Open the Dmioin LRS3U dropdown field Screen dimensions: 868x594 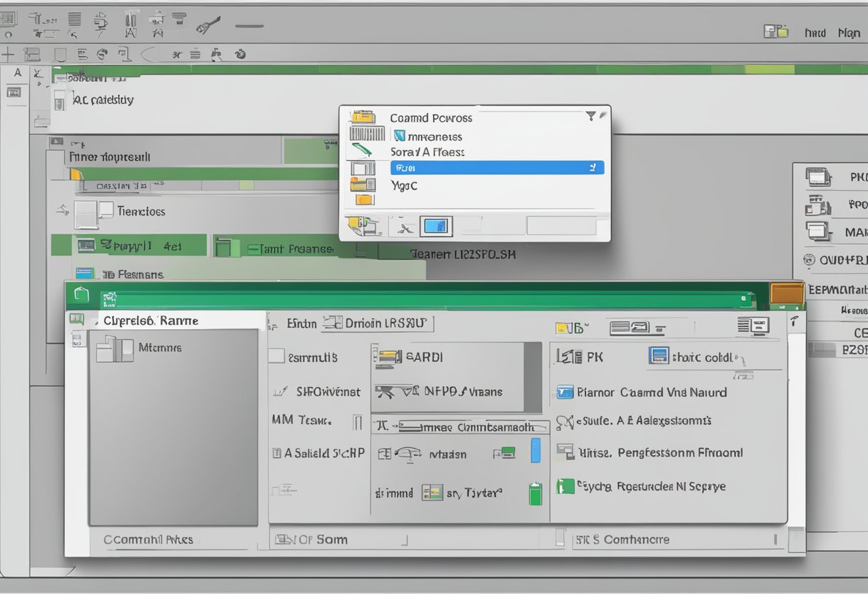click(x=378, y=323)
